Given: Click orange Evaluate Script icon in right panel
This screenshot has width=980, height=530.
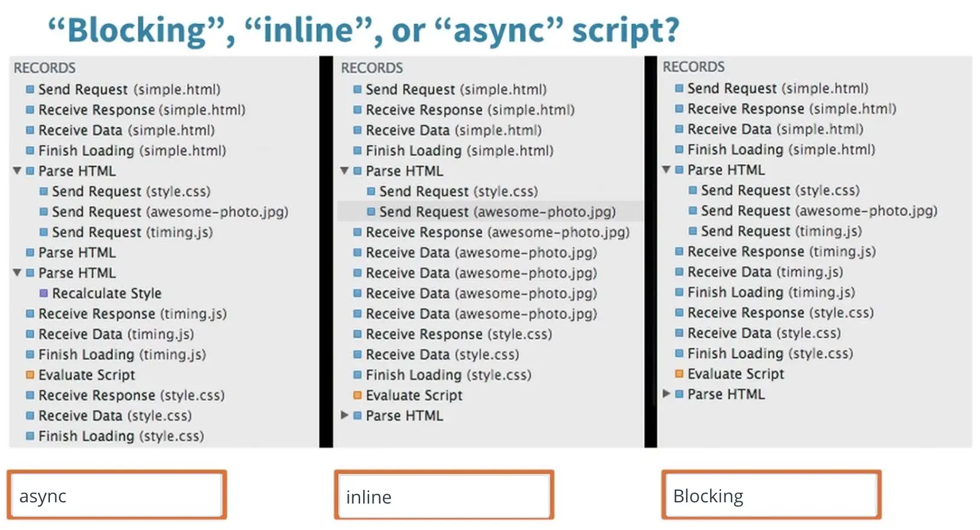Looking at the screenshot, I should [679, 374].
